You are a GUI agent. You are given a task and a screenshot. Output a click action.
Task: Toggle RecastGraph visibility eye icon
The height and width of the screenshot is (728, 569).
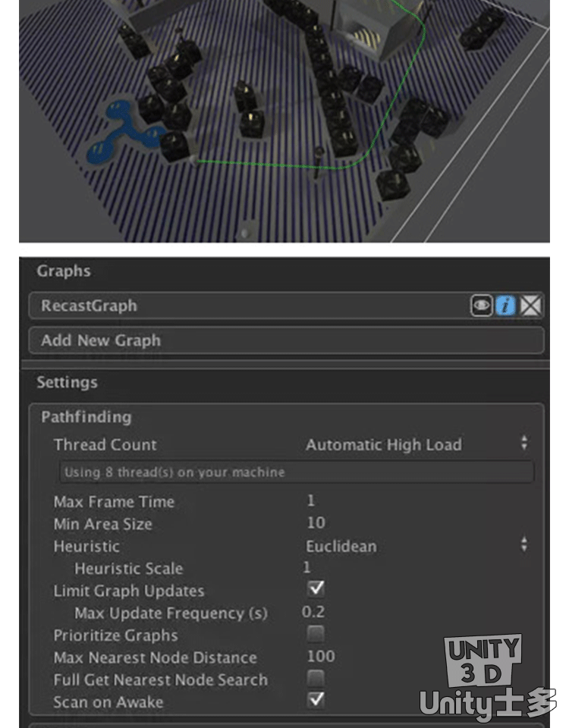pyautogui.click(x=481, y=306)
